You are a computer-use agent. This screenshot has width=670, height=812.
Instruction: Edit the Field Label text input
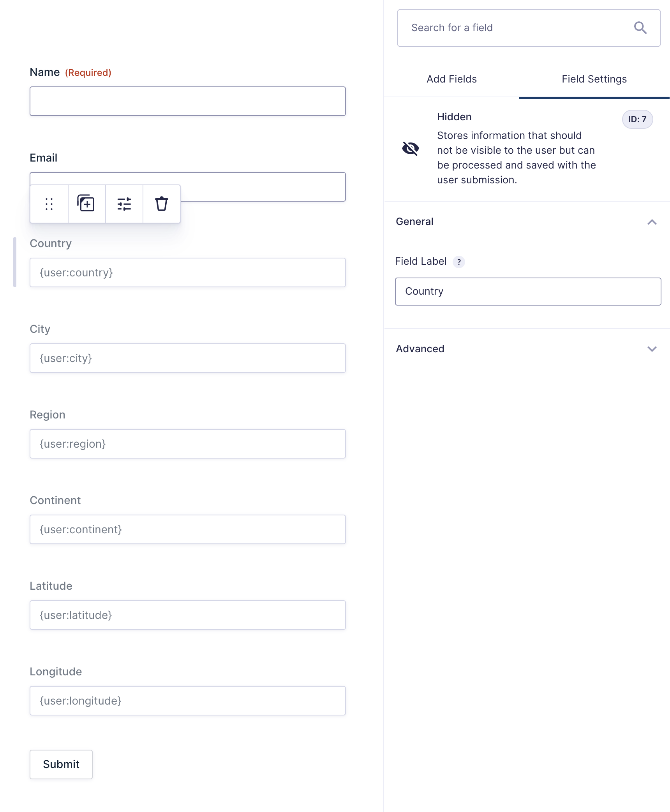click(x=528, y=292)
